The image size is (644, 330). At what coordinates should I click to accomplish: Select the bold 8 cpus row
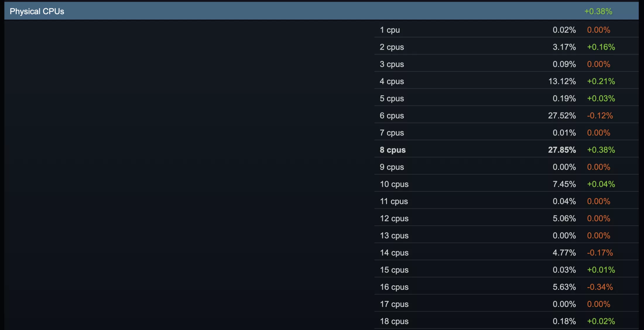click(506, 150)
